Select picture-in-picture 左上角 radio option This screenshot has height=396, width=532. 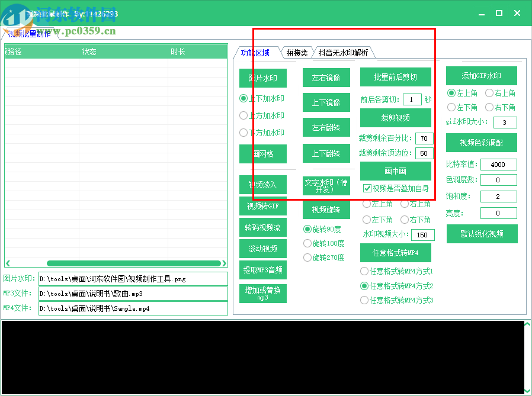click(x=377, y=204)
